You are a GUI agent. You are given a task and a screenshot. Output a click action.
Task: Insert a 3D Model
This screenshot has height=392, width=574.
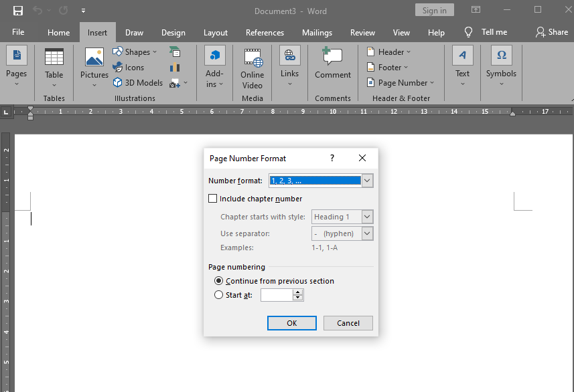pyautogui.click(x=137, y=82)
